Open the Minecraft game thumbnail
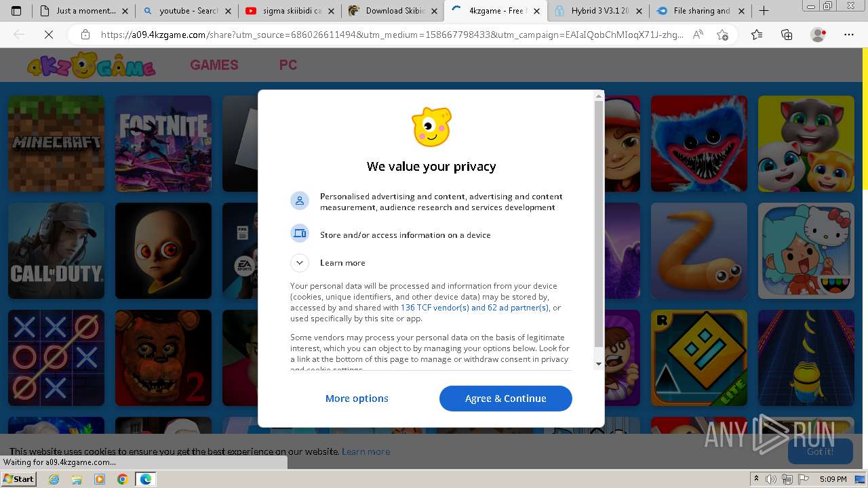 pyautogui.click(x=56, y=144)
